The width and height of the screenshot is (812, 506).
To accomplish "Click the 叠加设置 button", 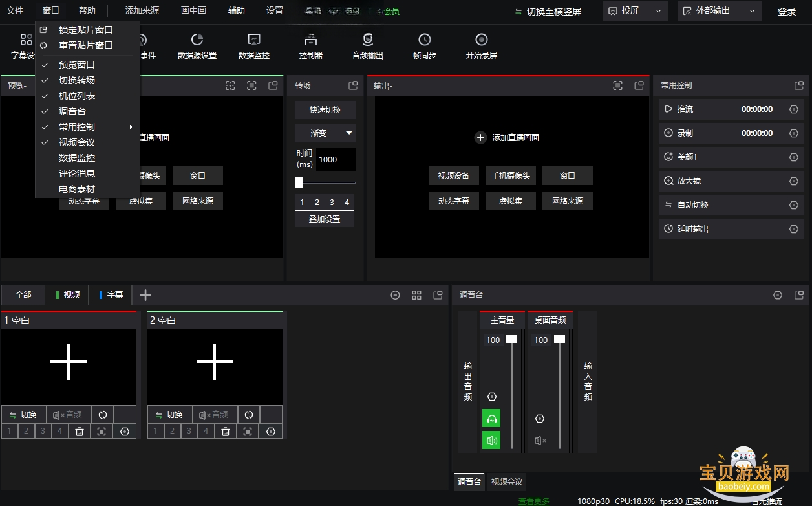I will pyautogui.click(x=325, y=219).
